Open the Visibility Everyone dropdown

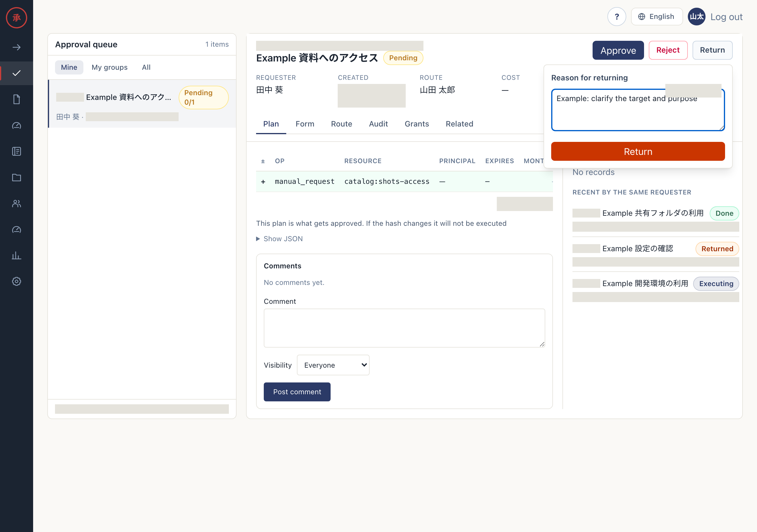coord(333,365)
